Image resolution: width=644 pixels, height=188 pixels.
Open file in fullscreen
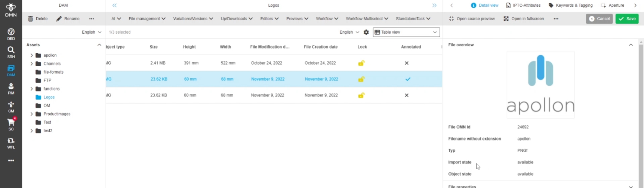pyautogui.click(x=523, y=19)
